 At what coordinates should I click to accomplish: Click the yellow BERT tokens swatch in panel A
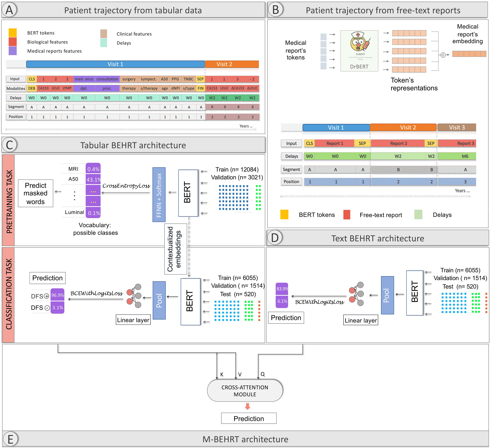[x=13, y=33]
